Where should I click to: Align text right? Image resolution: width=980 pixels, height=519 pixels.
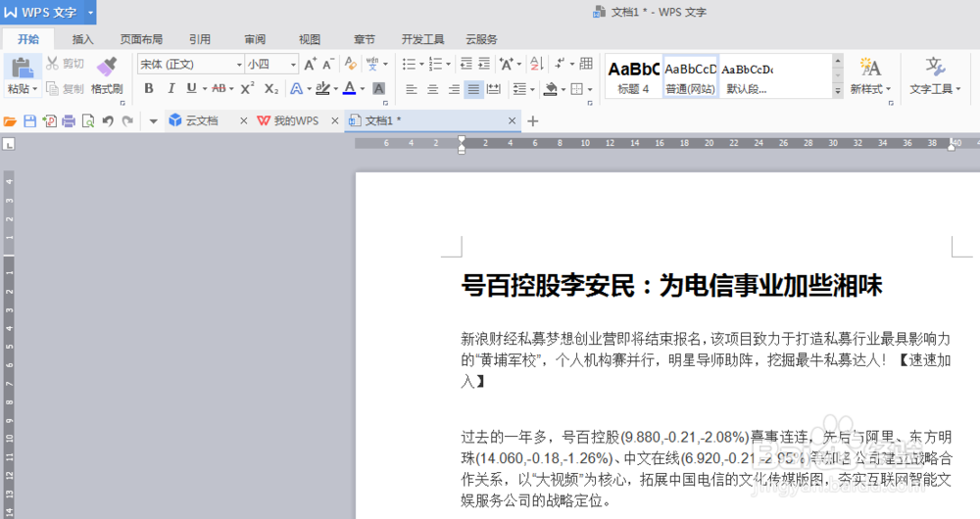tap(454, 89)
